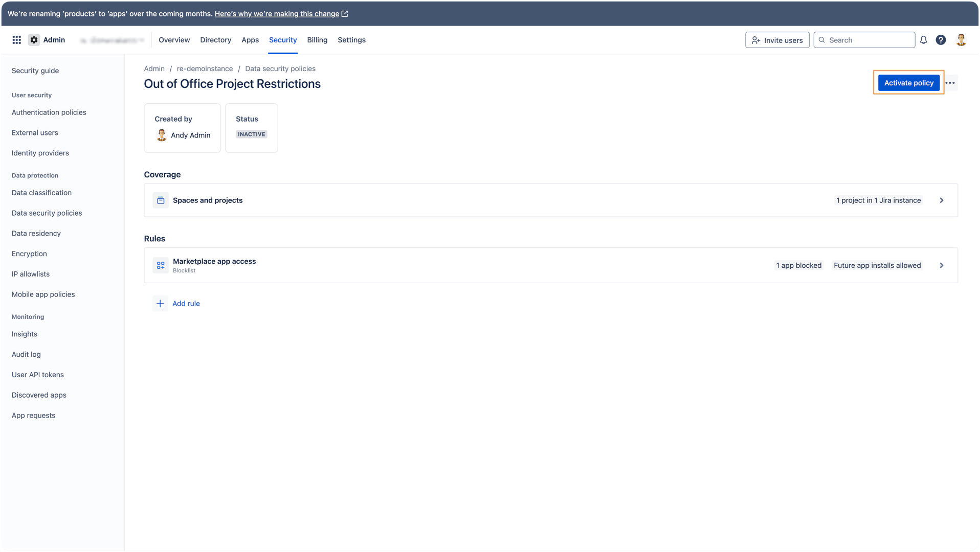The width and height of the screenshot is (980, 552).
Task: Open the help question mark icon
Action: pyautogui.click(x=941, y=40)
